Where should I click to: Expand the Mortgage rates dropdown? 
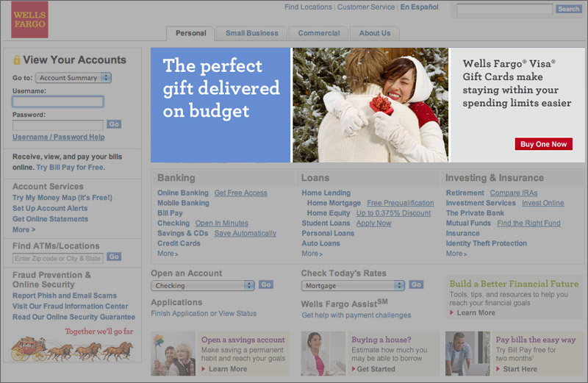(353, 285)
